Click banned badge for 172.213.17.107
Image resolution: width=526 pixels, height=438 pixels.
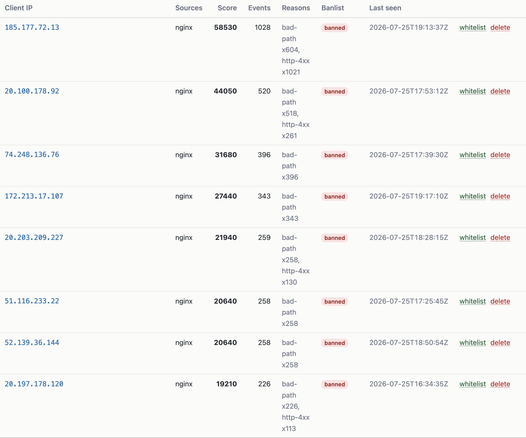[x=334, y=197]
